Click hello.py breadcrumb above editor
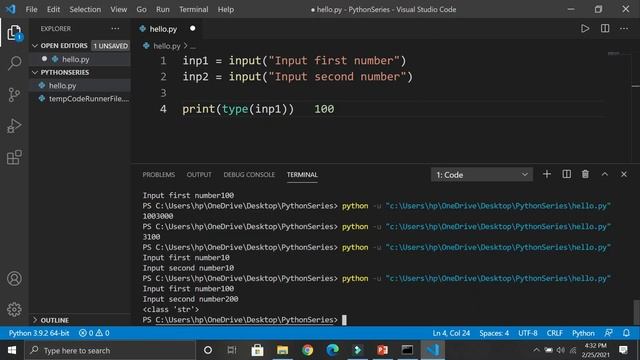 [167, 46]
